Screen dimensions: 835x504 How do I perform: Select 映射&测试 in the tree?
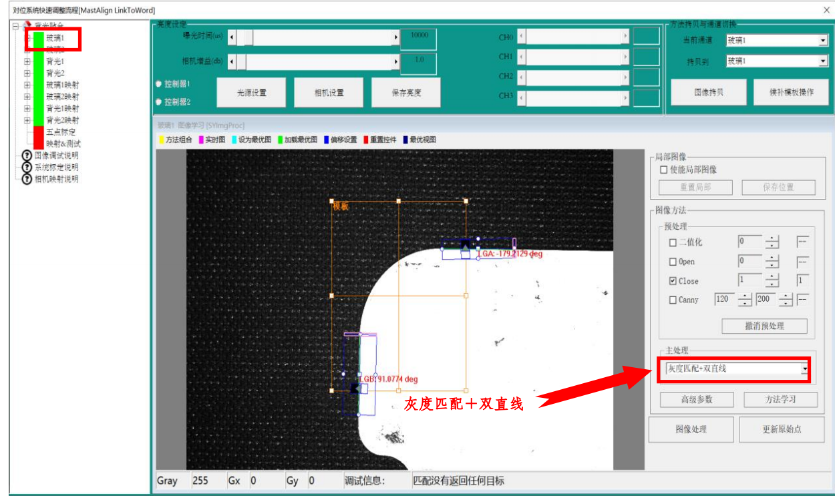point(63,144)
